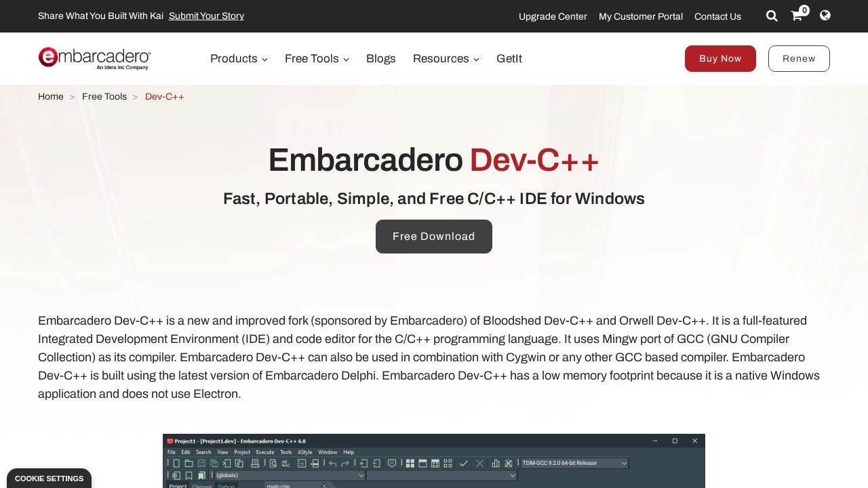Click Search menu in Dev-C++ screenshot

[x=203, y=452]
